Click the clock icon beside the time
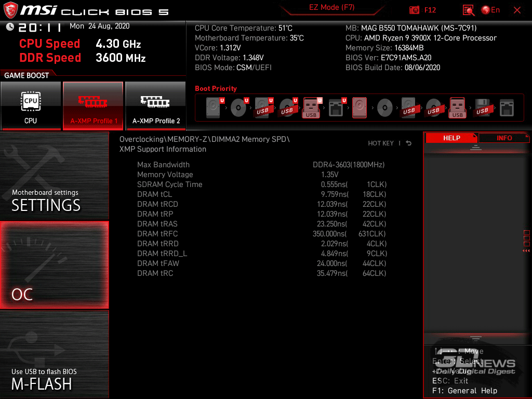Viewport: 532px width, 399px height. pyautogui.click(x=10, y=26)
